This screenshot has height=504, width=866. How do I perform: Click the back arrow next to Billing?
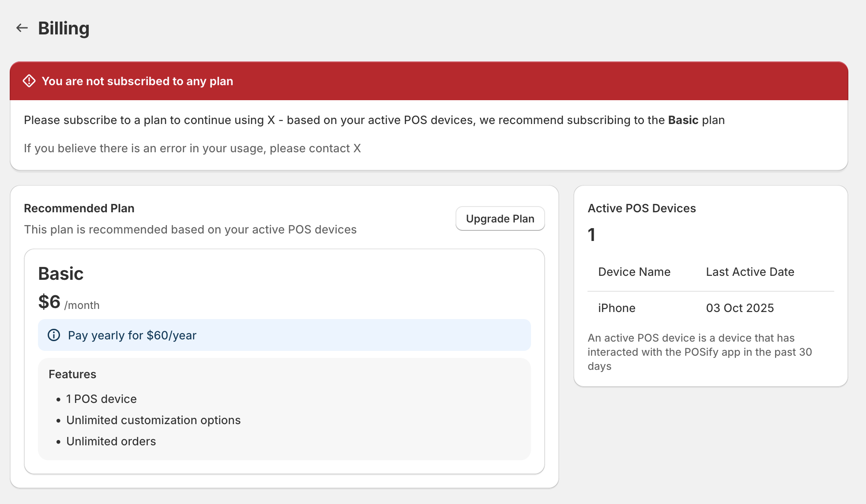point(22,28)
